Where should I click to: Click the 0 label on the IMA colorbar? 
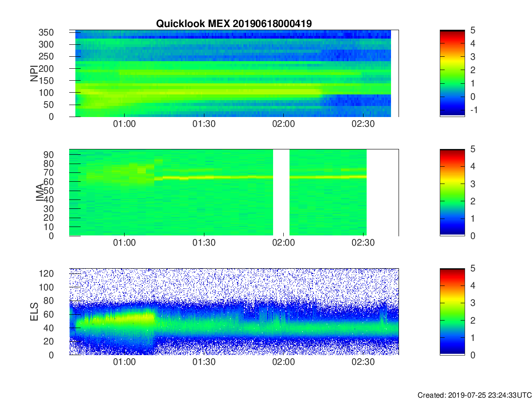pyautogui.click(x=472, y=236)
